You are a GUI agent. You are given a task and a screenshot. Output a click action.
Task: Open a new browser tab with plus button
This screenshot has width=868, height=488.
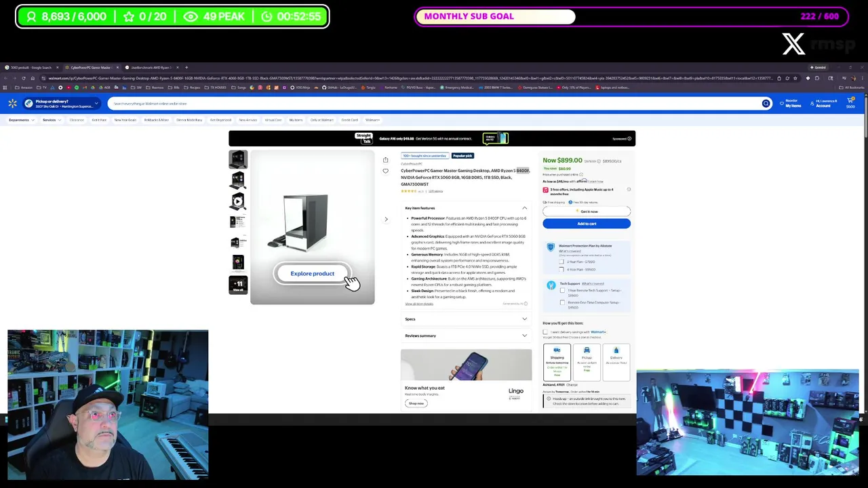[x=186, y=67]
